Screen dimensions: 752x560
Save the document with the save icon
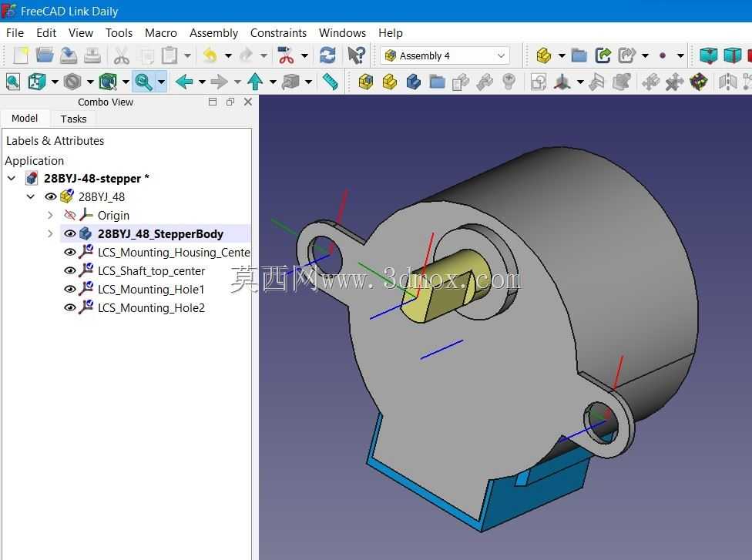69,55
